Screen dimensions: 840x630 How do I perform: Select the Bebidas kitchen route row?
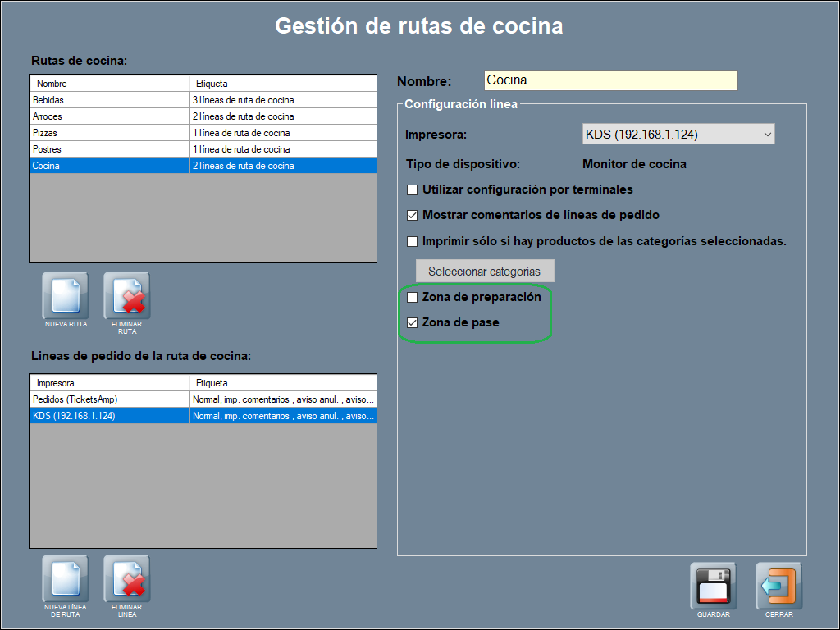(x=110, y=100)
